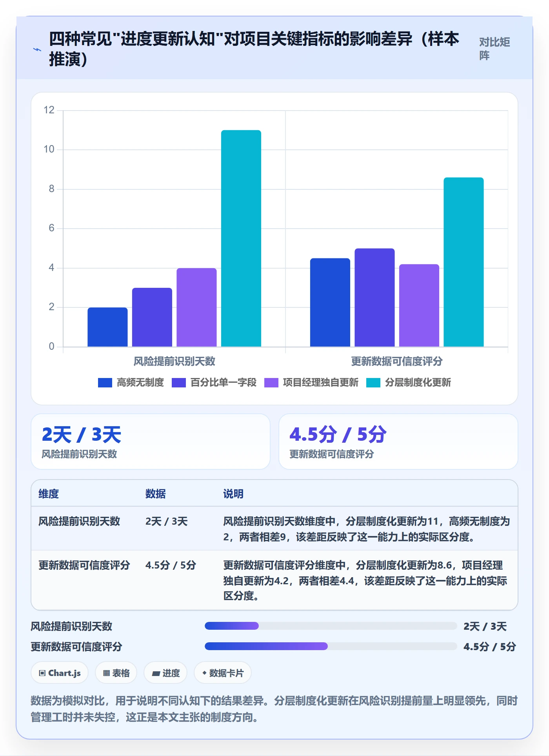This screenshot has width=549, height=756.
Task: Click the 维度 column header
Action: [x=49, y=494]
